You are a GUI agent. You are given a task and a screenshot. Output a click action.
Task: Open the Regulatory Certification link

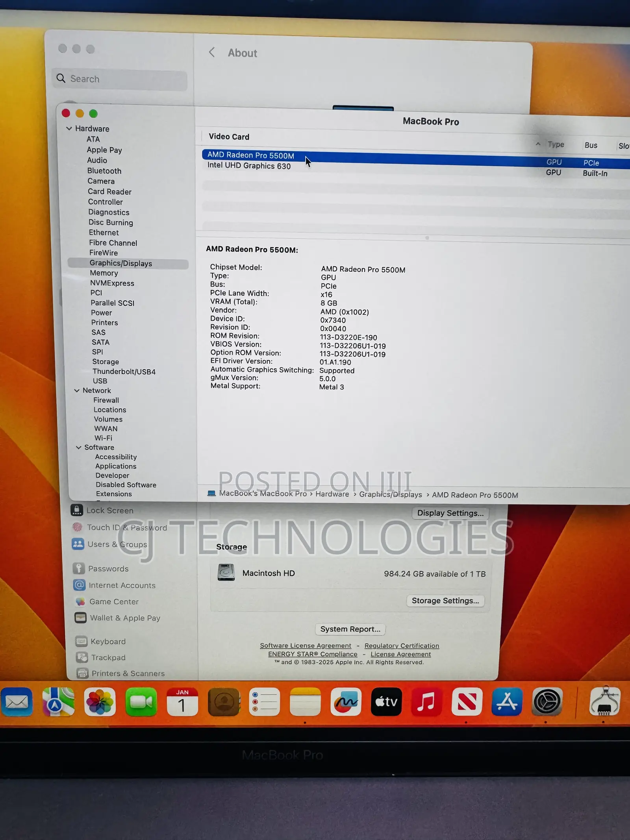tap(402, 646)
